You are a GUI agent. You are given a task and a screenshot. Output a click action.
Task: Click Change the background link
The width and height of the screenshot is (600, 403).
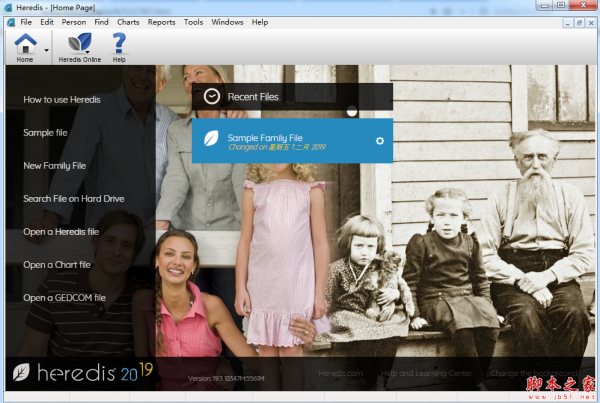533,373
